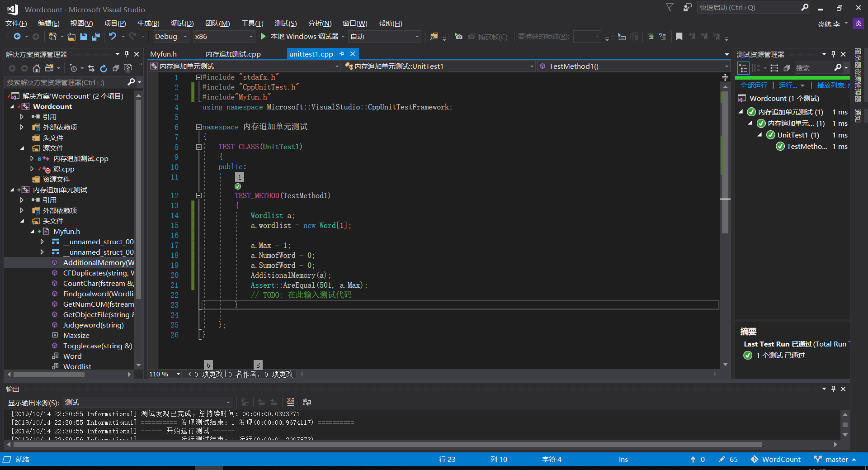Collapse the Myfun.h node in Solution Explorer
The image size is (868, 470).
pyautogui.click(x=32, y=232)
